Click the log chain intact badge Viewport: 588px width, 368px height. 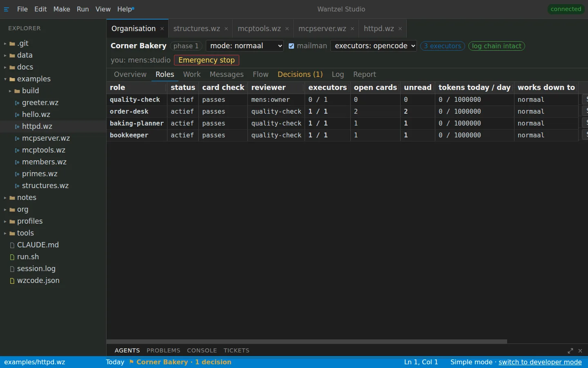(x=497, y=46)
